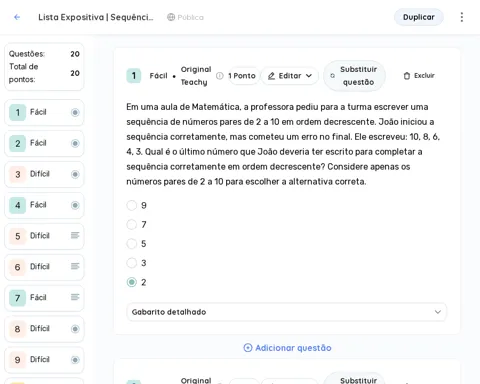Screen dimensions: 480x384
Task: Click multiple-choice icon on sidebar question 2
Action: point(75,143)
